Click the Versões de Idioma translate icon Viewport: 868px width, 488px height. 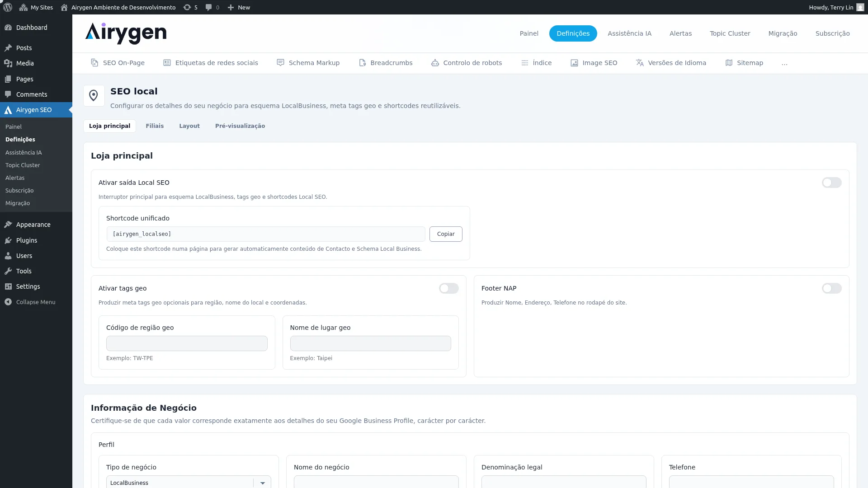coord(640,63)
